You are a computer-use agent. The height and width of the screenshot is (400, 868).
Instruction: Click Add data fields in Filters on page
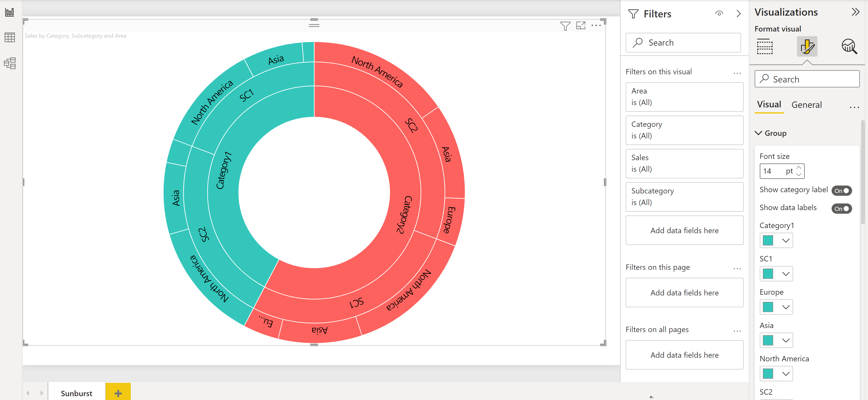[684, 293]
